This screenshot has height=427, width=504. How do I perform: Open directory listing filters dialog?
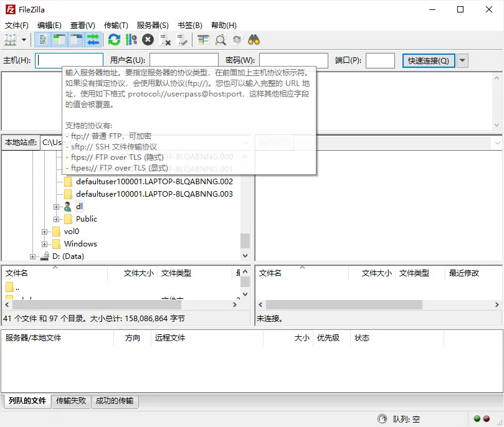pyautogui.click(x=203, y=40)
